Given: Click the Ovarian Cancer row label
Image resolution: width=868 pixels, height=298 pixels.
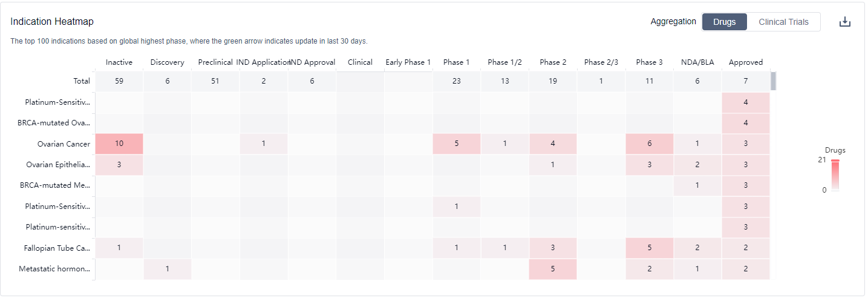Looking at the screenshot, I should (x=63, y=144).
